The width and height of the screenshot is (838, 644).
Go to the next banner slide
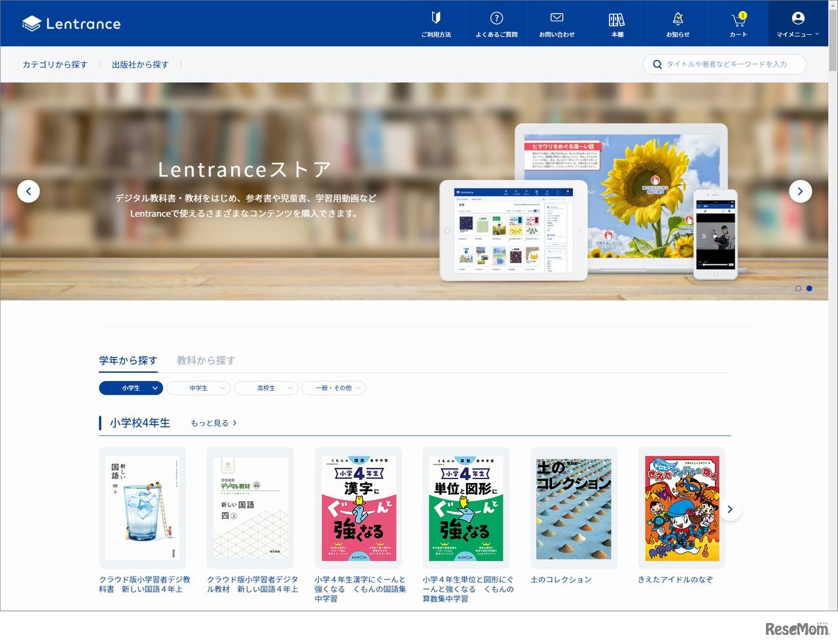click(800, 191)
